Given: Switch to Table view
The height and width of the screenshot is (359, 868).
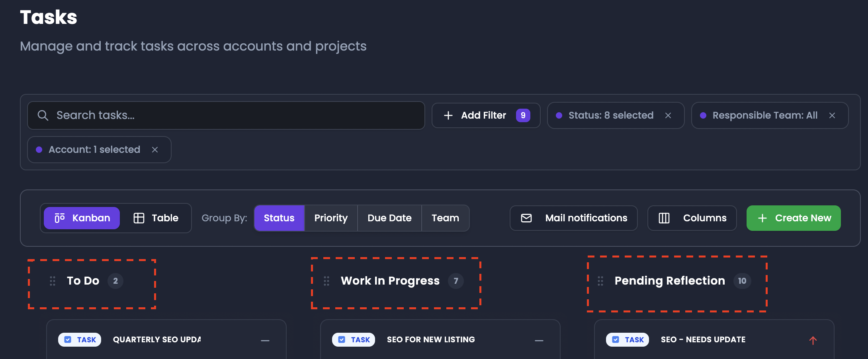Looking at the screenshot, I should (156, 218).
